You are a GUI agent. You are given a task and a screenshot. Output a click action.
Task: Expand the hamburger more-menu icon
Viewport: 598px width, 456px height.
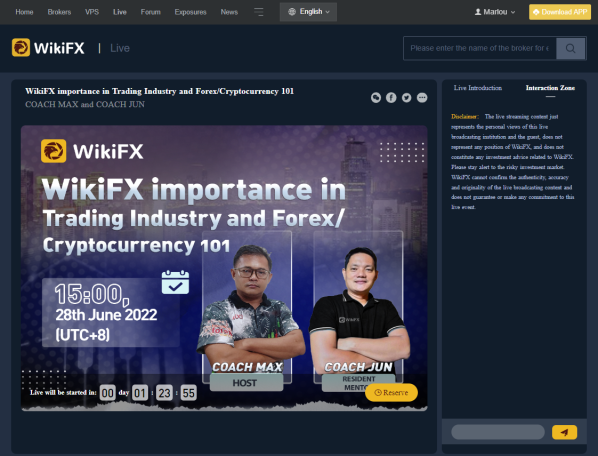point(259,12)
